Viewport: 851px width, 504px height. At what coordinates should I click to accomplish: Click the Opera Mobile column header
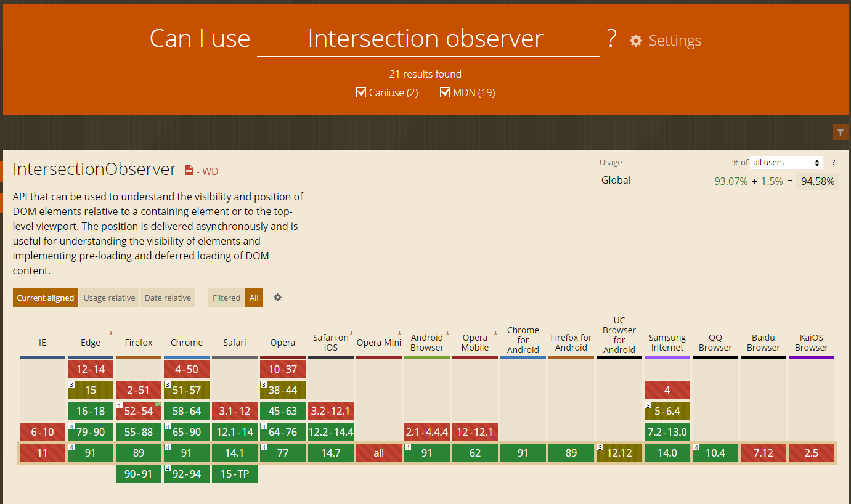click(x=475, y=342)
